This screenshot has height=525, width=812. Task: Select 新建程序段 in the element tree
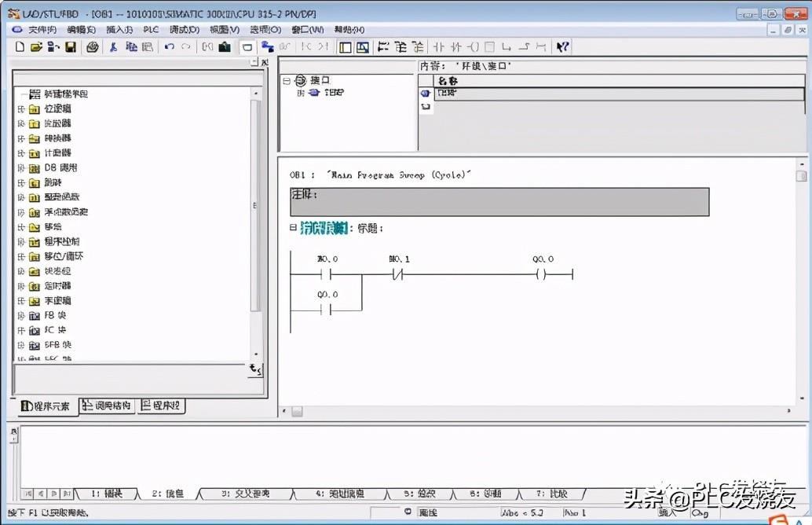(x=66, y=94)
